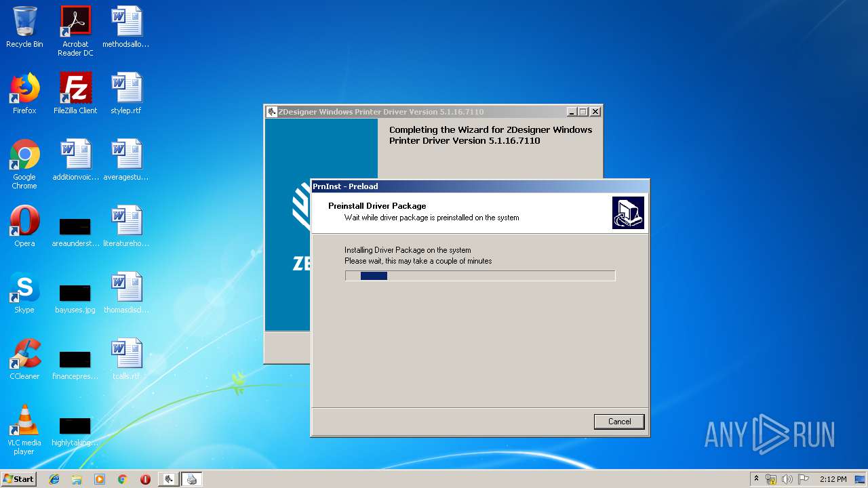Select the financepres... file
Screen dimensions: 868x488
(x=75, y=363)
